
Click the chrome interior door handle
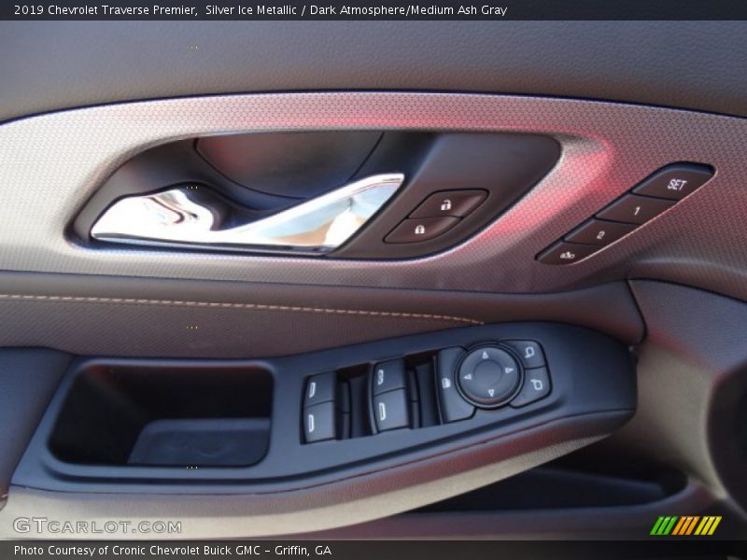click(x=247, y=214)
